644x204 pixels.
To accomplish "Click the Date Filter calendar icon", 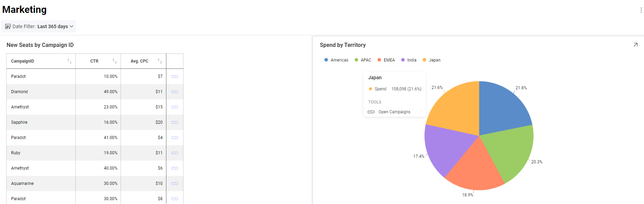I will point(8,26).
